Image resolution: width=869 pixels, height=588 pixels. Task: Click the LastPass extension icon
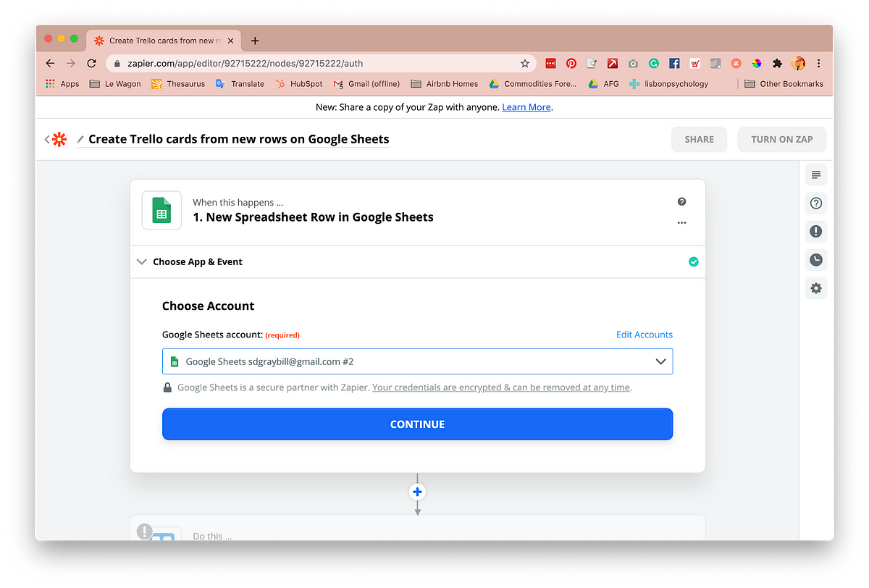(551, 63)
